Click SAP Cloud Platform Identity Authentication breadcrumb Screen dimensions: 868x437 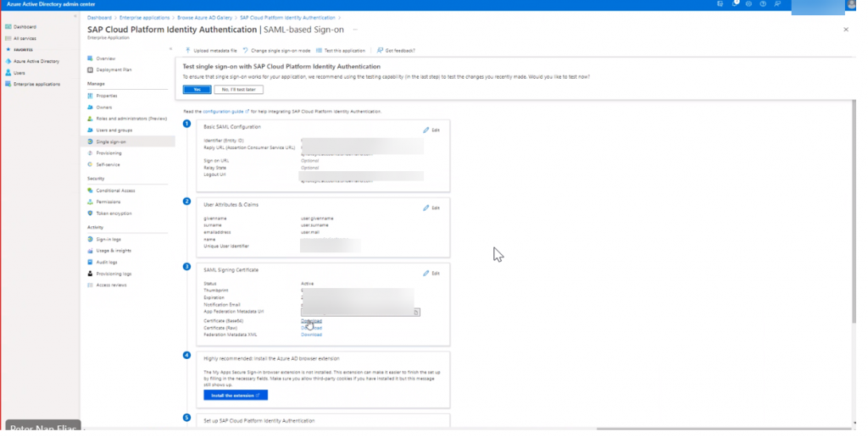click(287, 18)
